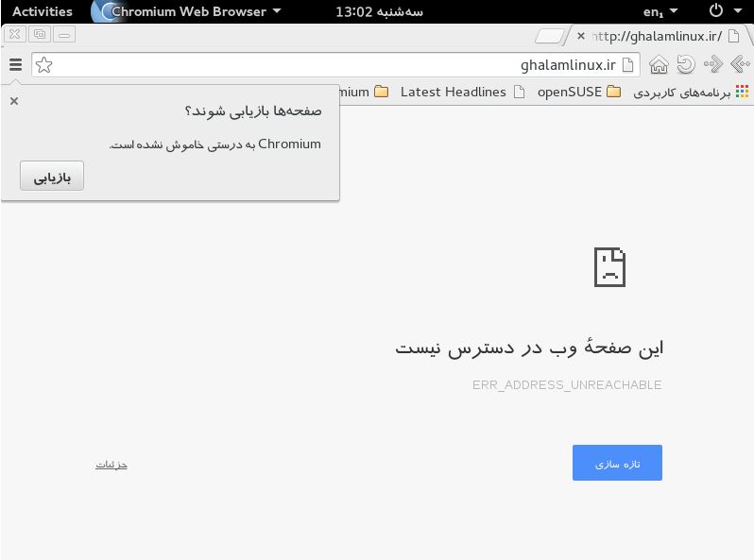The height and width of the screenshot is (560, 754).
Task: Focus the address bar showing ghalamlinux.ir
Action: (335, 65)
